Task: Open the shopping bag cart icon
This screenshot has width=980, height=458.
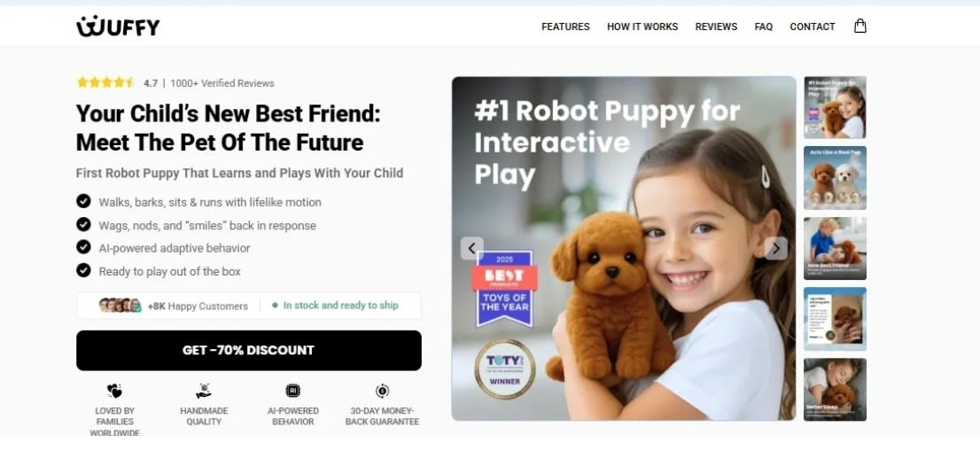Action: point(860,26)
